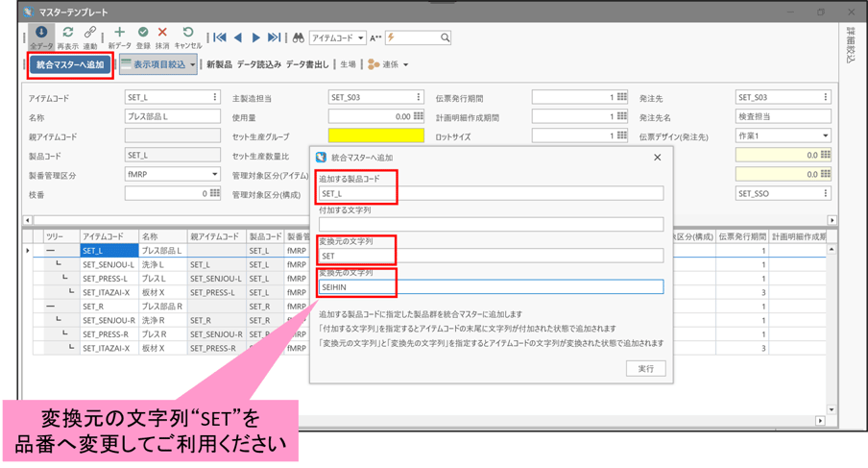Click the 伝票発行期間 column header
The height and width of the screenshot is (468, 868).
click(x=742, y=236)
